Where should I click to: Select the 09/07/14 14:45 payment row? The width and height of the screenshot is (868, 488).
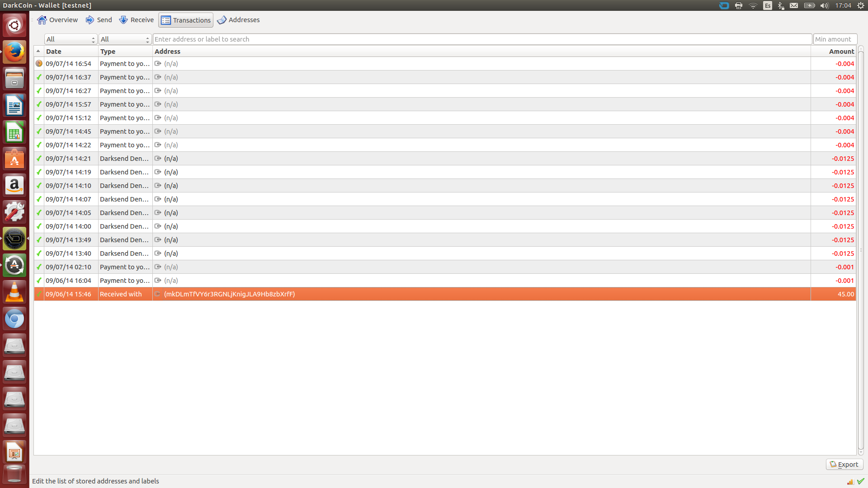[445, 131]
